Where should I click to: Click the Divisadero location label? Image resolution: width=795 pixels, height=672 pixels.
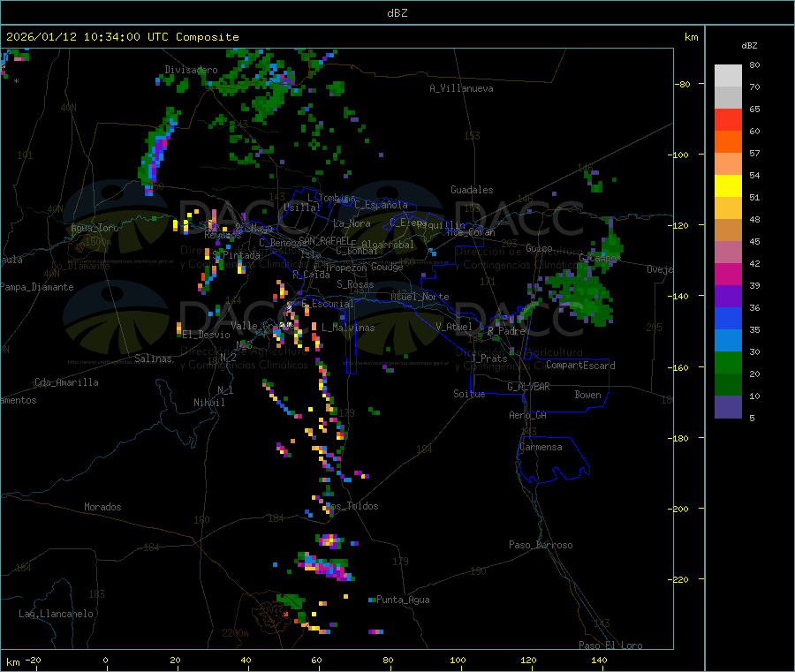pyautogui.click(x=191, y=70)
